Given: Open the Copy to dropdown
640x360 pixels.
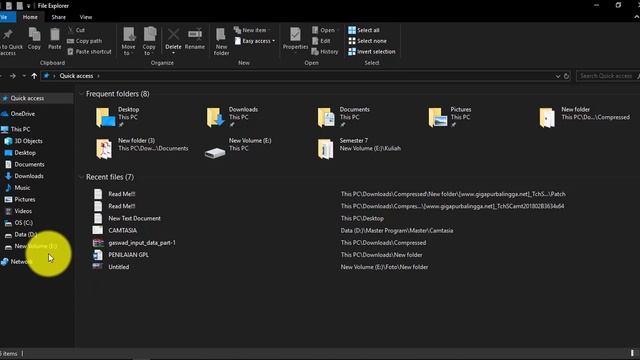Looking at the screenshot, I should coord(149,41).
